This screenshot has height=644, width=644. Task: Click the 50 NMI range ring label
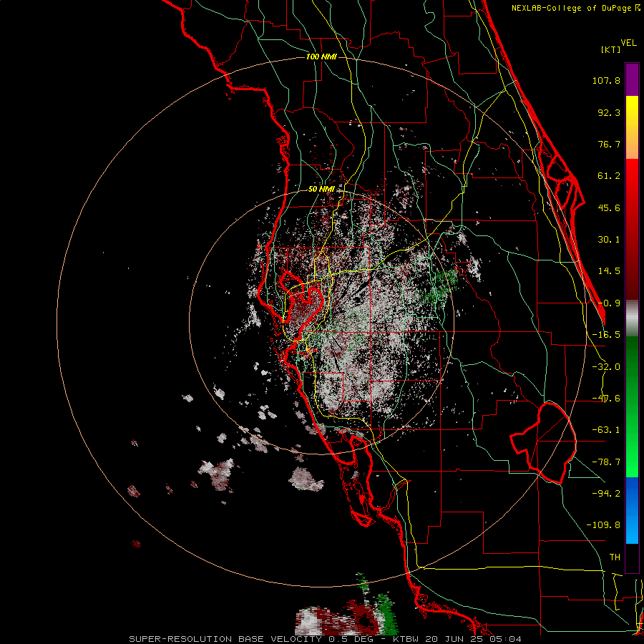click(x=321, y=189)
